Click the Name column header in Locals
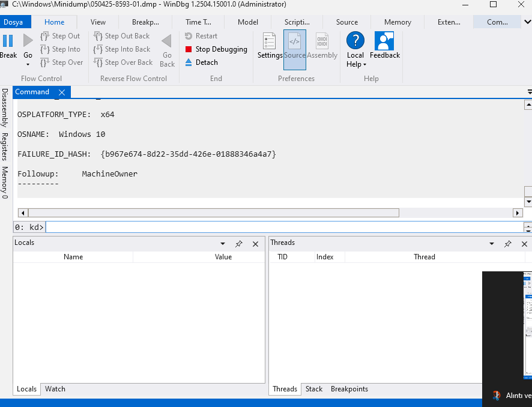 (73, 257)
